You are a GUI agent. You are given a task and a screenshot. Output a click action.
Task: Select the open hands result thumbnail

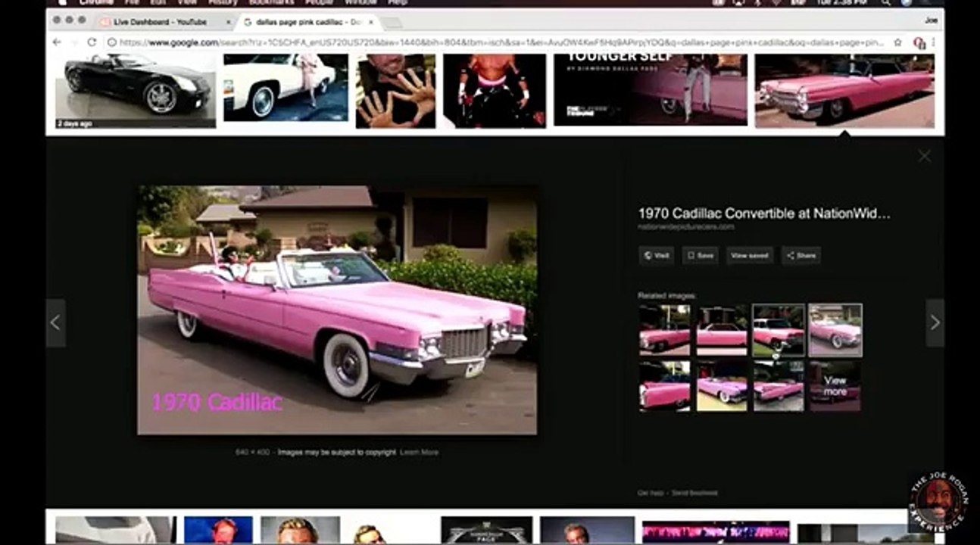[395, 91]
